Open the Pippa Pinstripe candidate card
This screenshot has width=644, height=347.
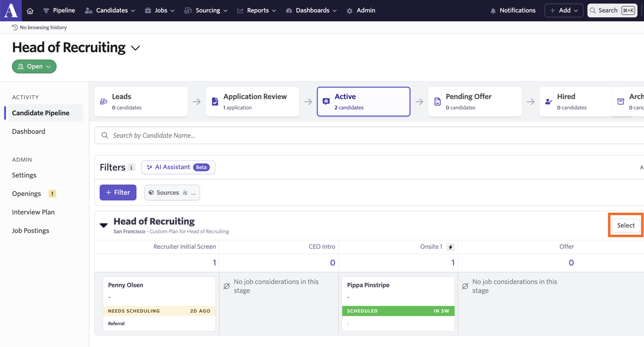(398, 304)
